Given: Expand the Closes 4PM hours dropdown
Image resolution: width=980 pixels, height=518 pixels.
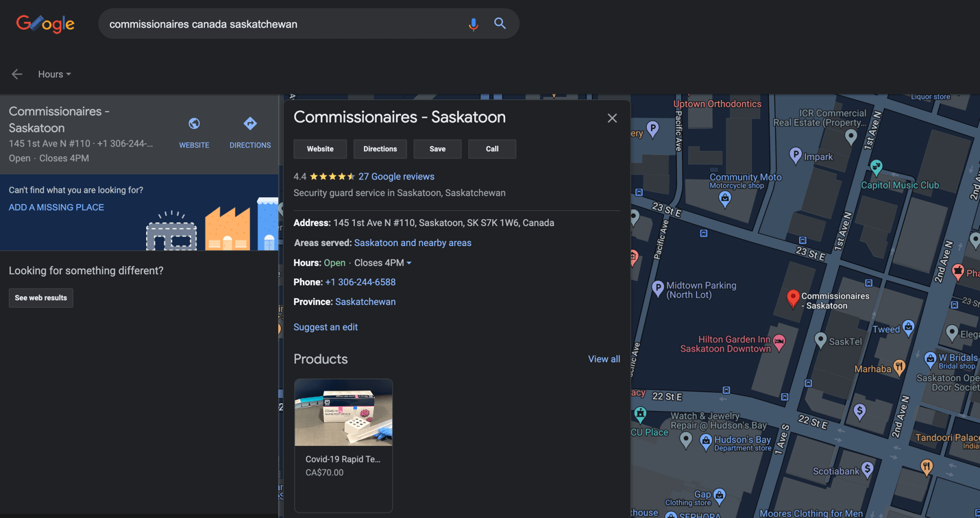Looking at the screenshot, I should pyautogui.click(x=383, y=263).
